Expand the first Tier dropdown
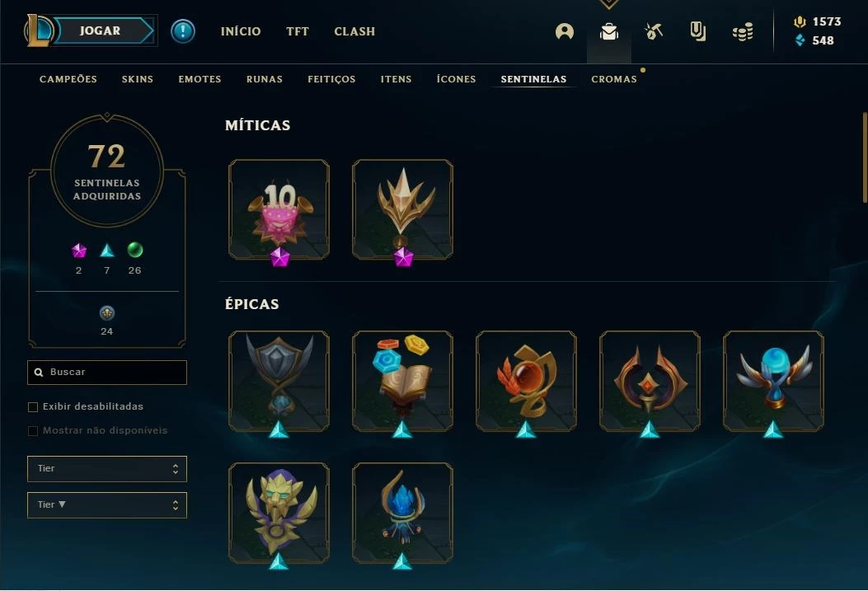This screenshot has width=868, height=591. click(x=107, y=469)
